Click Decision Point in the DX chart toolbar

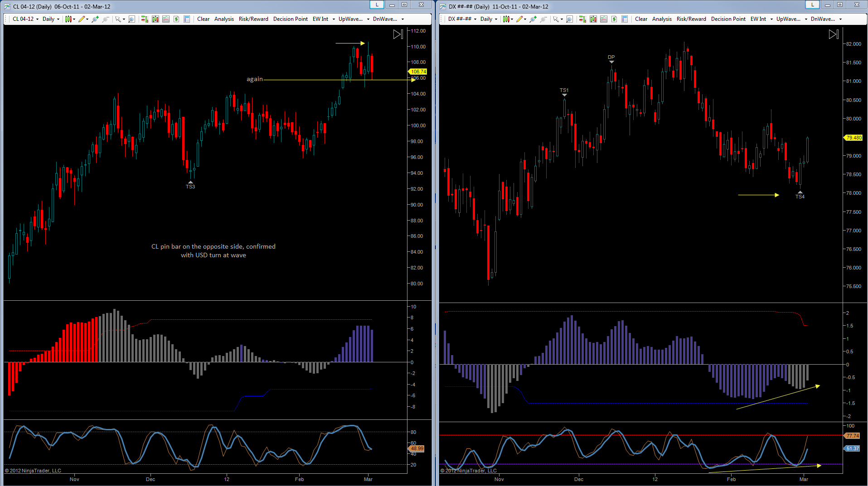pos(728,19)
